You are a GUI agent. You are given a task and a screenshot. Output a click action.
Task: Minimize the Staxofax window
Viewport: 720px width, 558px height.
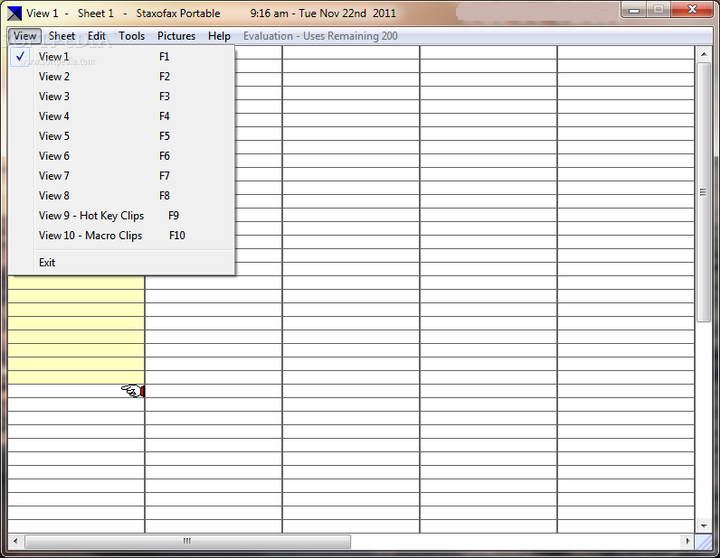[634, 10]
